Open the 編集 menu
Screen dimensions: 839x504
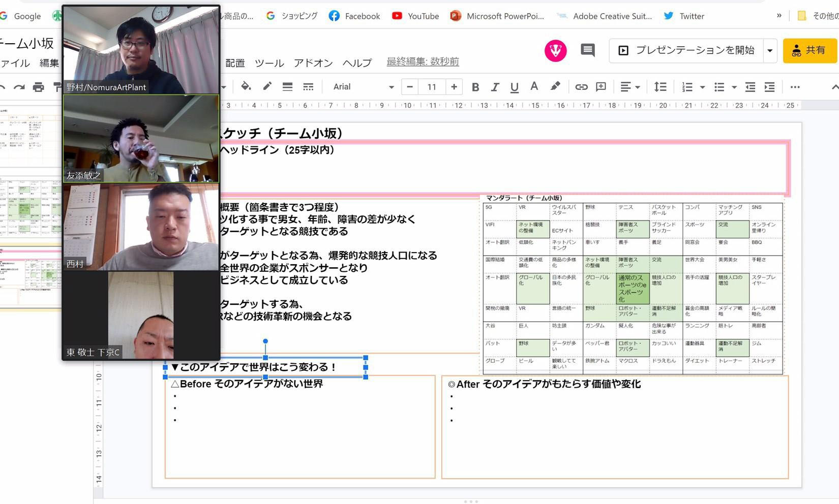pos(49,63)
